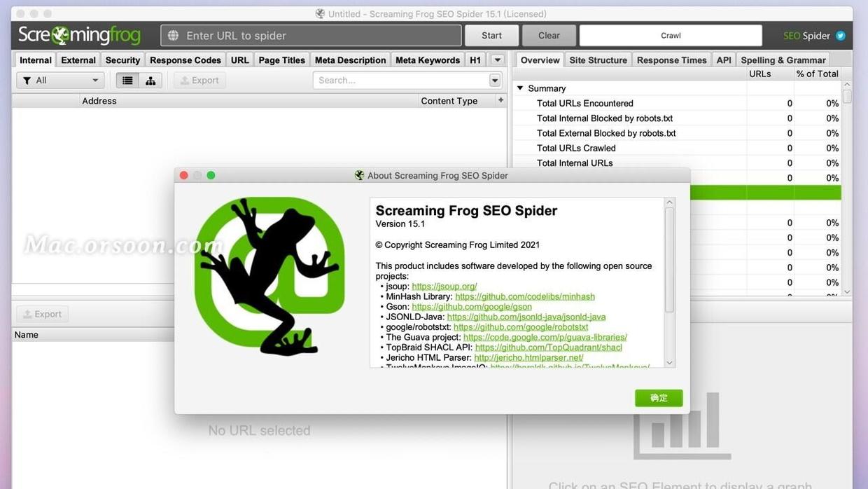Click the plus icon to add columns
Image resolution: width=868 pixels, height=489 pixels.
pos(500,100)
